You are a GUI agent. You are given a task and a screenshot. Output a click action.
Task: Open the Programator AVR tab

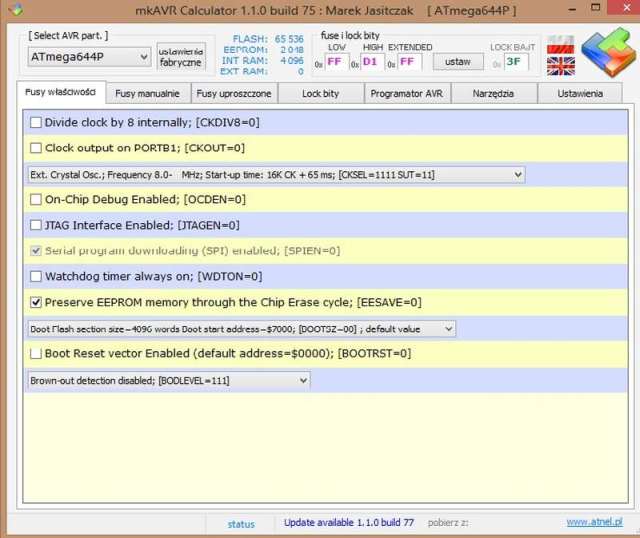(406, 93)
